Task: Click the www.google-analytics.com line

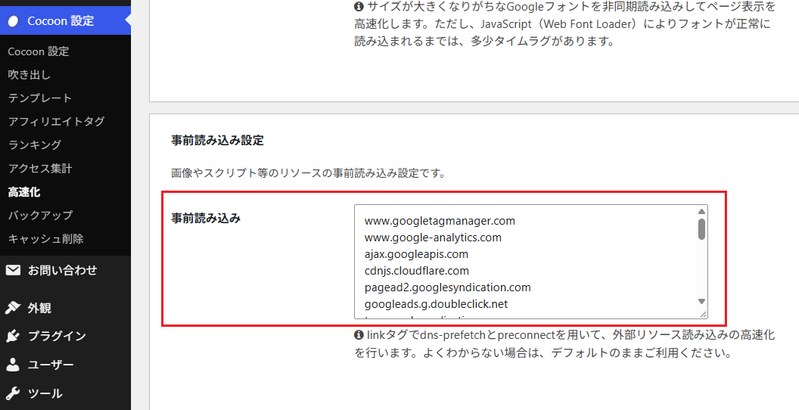Action: 433,237
